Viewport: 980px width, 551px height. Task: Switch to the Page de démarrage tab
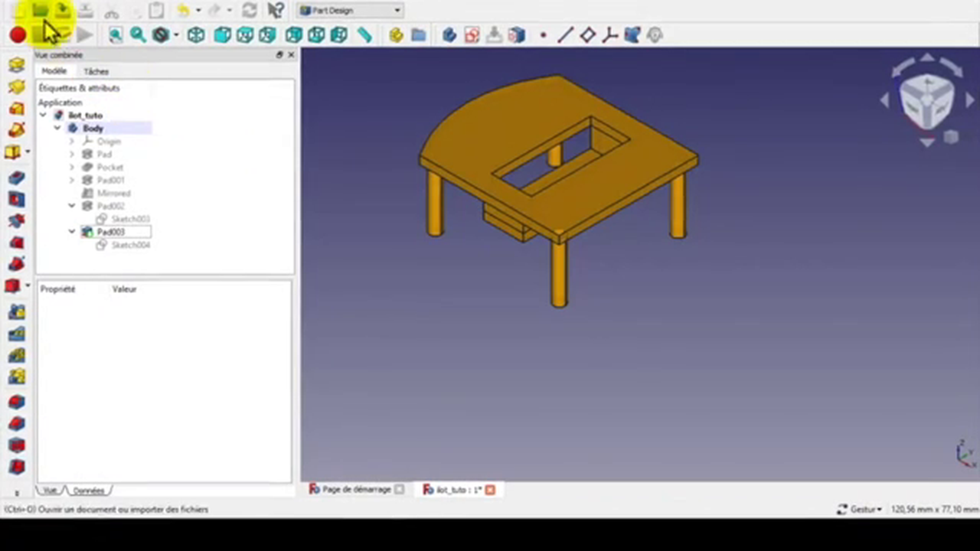click(x=356, y=489)
